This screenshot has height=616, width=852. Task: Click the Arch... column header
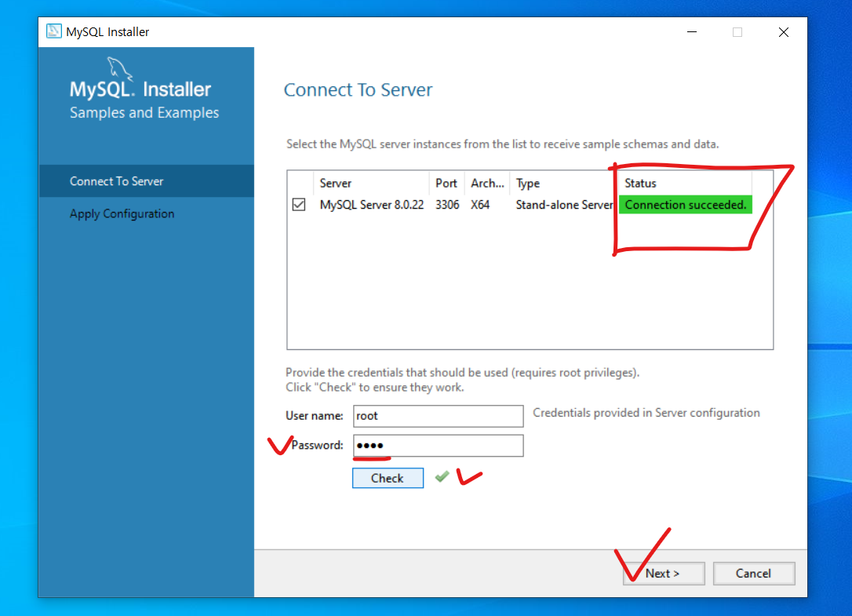click(487, 183)
